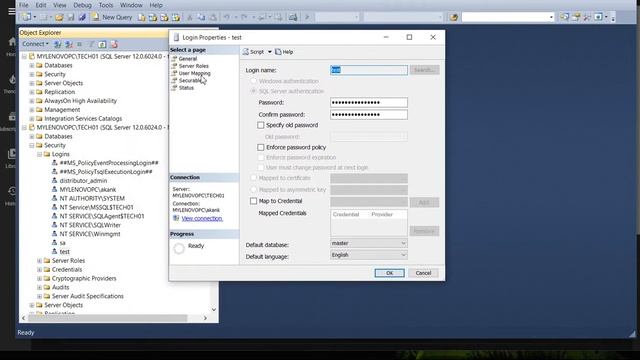Screen dimensions: 640x360
Task: Click the New Query toolbar button
Action: pos(112,17)
